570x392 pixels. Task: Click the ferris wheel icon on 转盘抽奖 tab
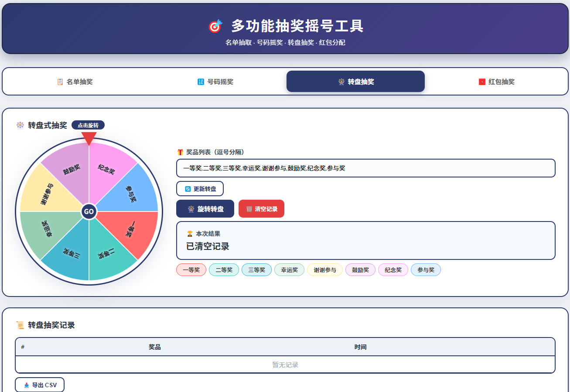[341, 82]
